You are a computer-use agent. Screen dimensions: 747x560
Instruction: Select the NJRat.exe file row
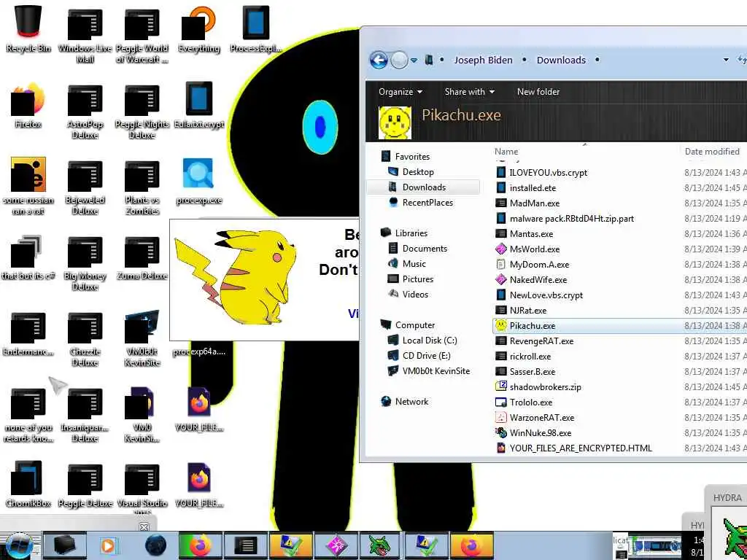(619, 310)
